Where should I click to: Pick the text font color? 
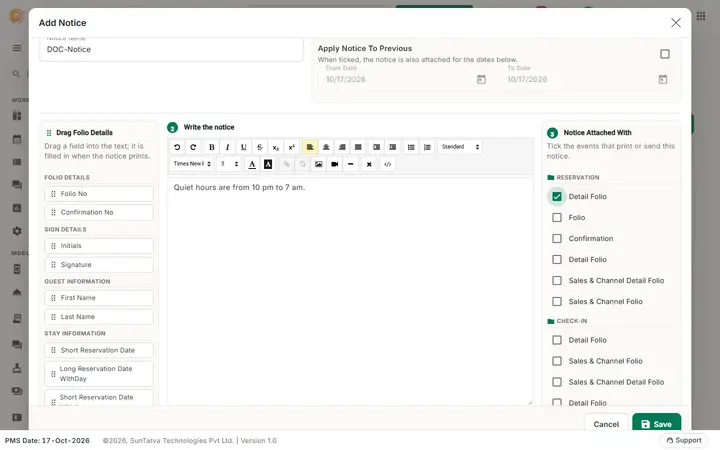[252, 164]
